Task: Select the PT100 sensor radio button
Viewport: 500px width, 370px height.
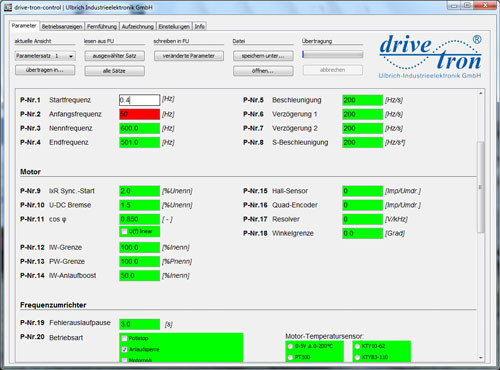Action: 290,357
